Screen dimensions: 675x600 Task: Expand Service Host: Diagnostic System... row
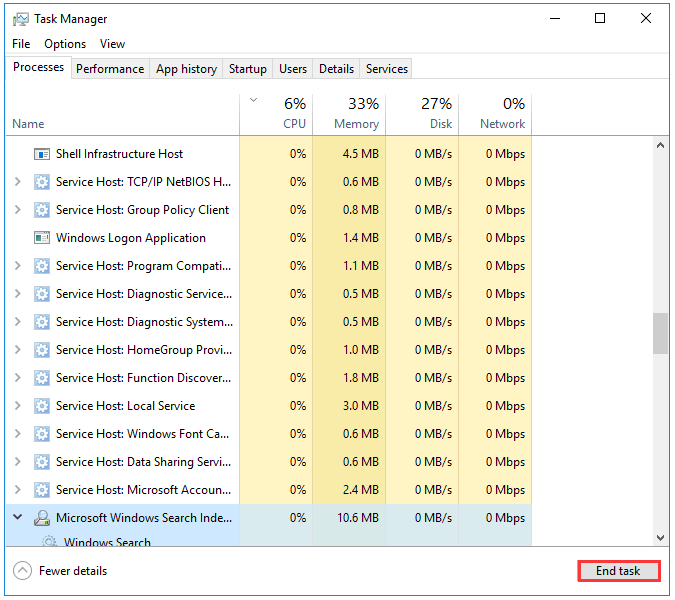coord(18,322)
